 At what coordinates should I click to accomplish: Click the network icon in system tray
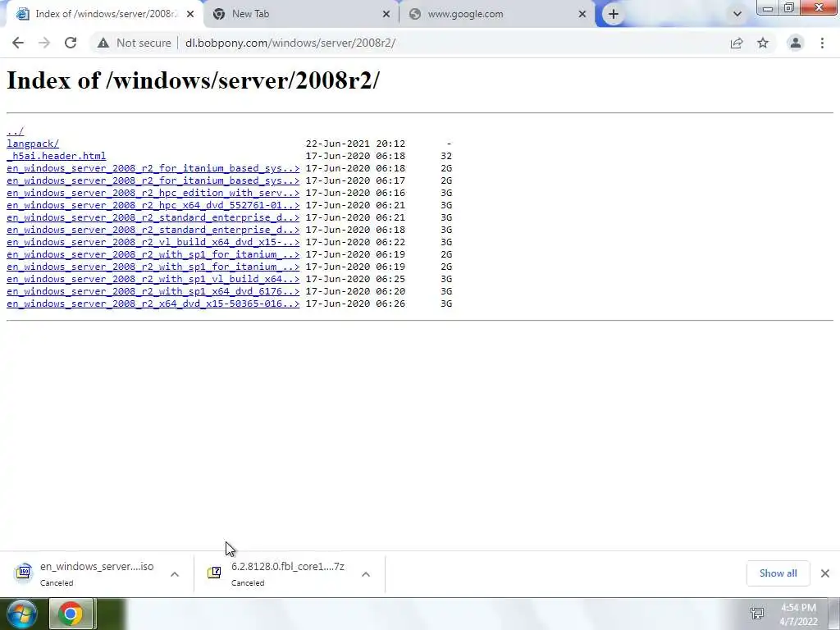click(757, 614)
